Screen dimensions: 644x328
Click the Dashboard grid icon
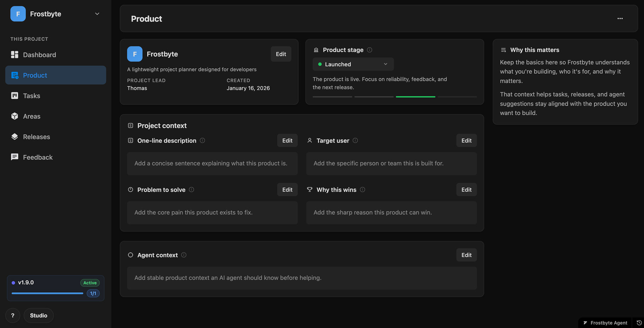[x=15, y=55]
